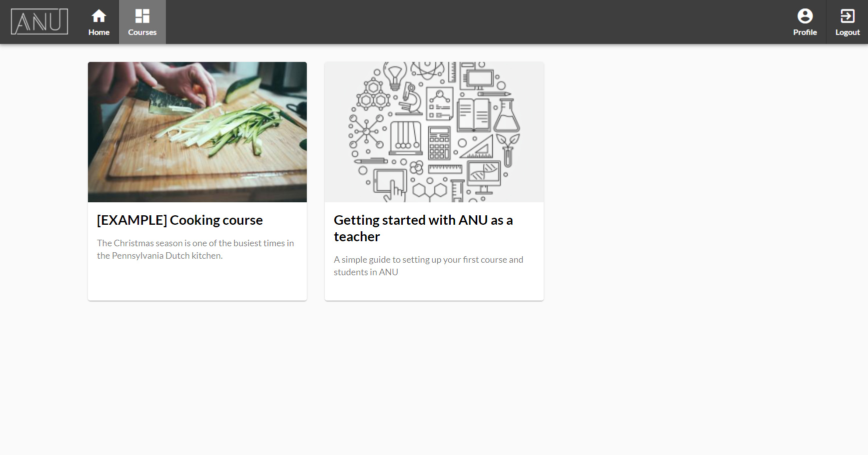Viewport: 868px width, 455px height.
Task: Click the word 'teacher' in title
Action: tap(357, 237)
